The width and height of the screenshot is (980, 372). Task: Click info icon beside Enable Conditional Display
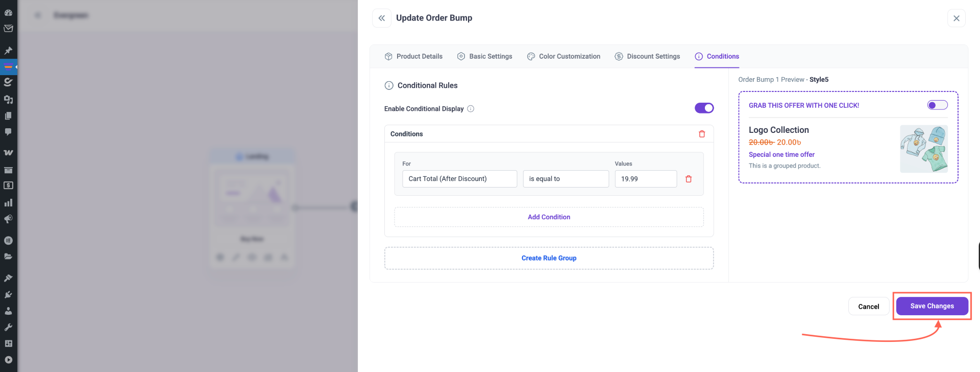pyautogui.click(x=471, y=109)
